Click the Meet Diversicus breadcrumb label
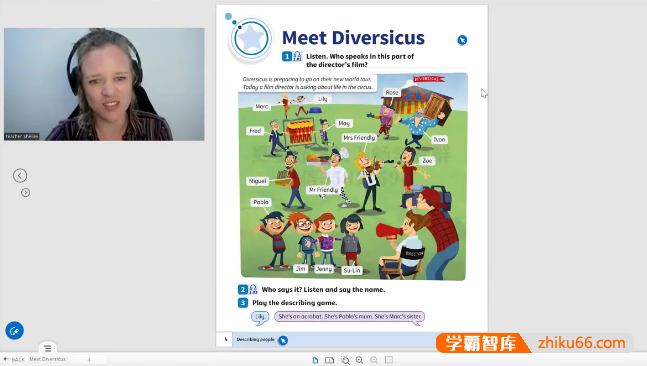This screenshot has width=647, height=366. tap(47, 359)
